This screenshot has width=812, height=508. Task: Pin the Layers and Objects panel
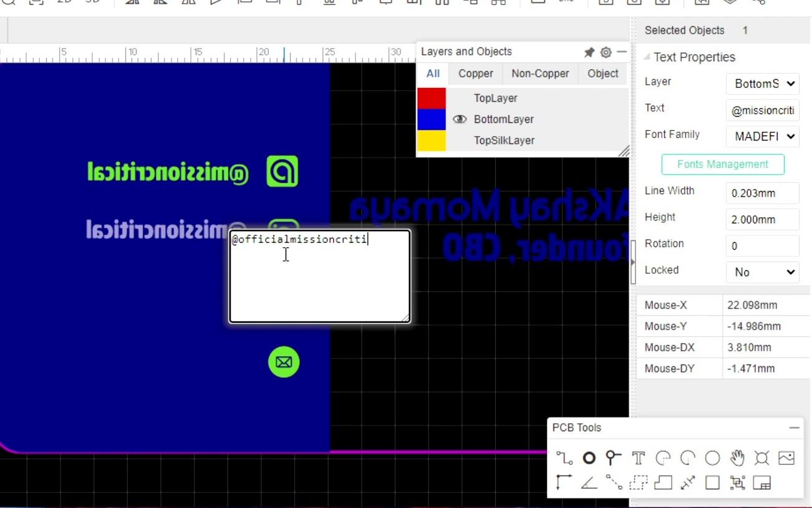pyautogui.click(x=589, y=52)
